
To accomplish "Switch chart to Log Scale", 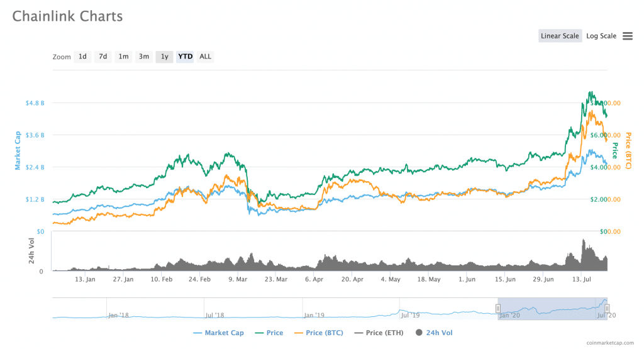I will point(601,36).
